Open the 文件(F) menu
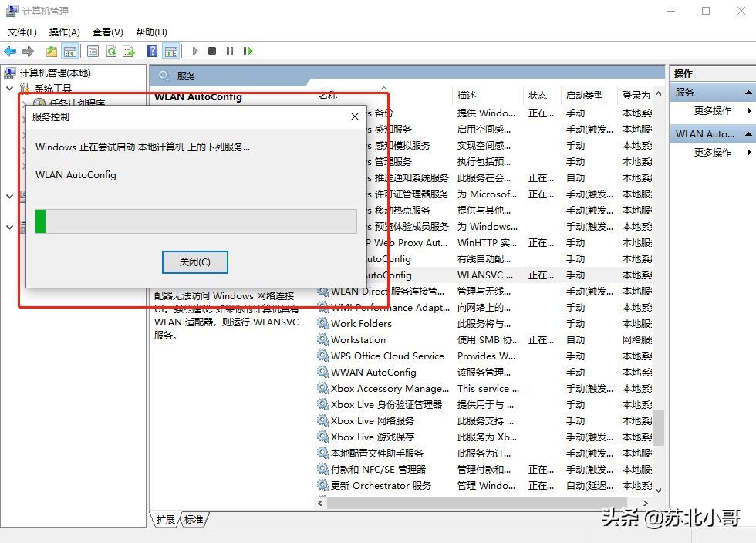The image size is (756, 543). (x=22, y=32)
